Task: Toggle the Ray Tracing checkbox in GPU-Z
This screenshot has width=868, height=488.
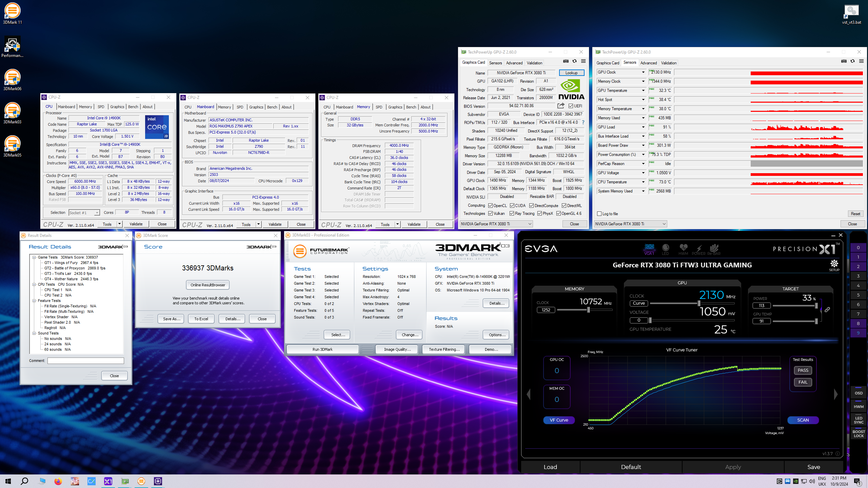Action: pyautogui.click(x=512, y=213)
